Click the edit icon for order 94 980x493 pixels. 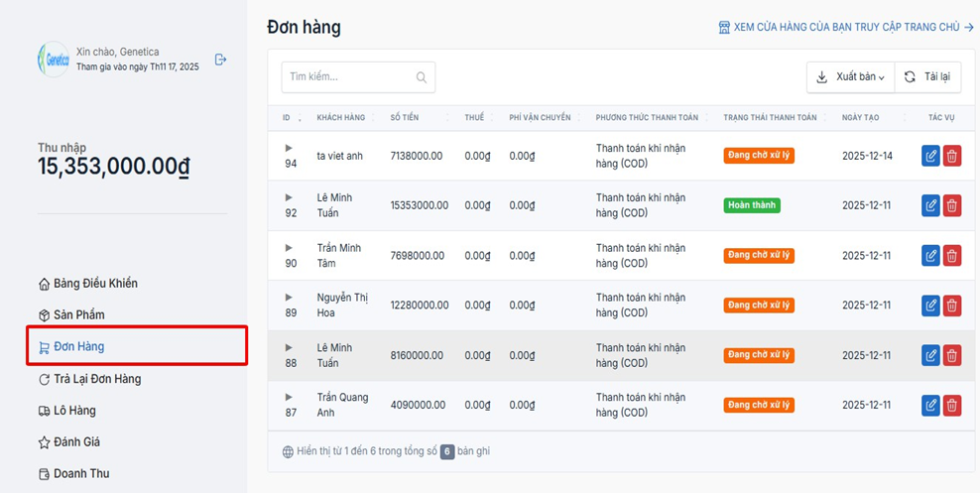click(930, 156)
